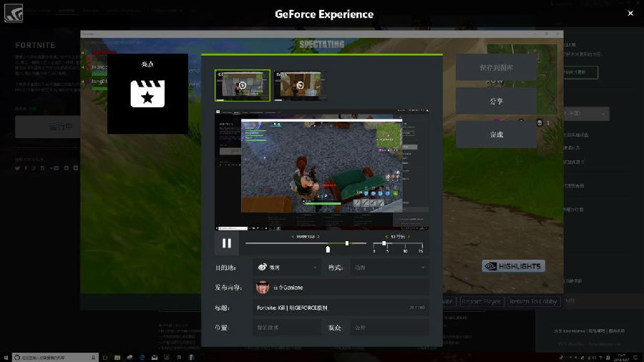Click the 分享 share button
644x362 pixels.
[x=496, y=101]
